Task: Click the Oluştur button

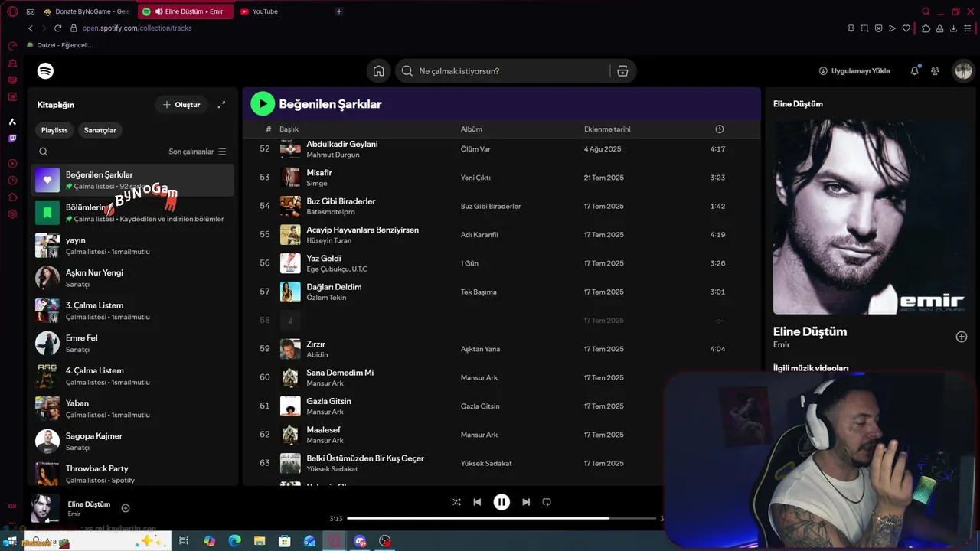Action: 181,105
